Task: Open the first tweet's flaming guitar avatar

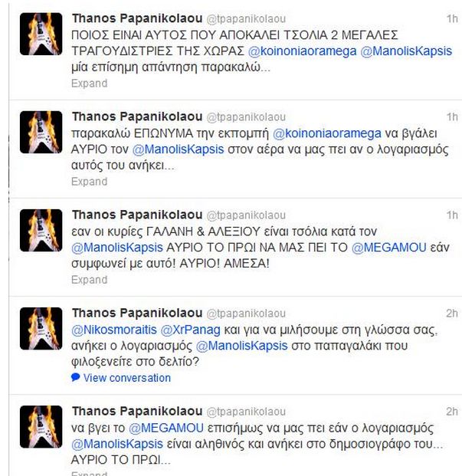Action: point(41,34)
